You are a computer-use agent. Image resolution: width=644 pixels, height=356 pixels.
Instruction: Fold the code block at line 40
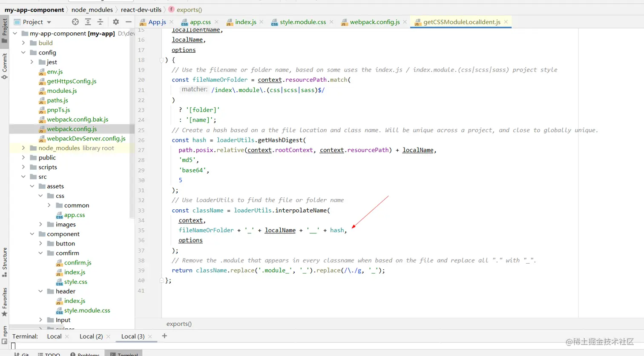click(162, 280)
